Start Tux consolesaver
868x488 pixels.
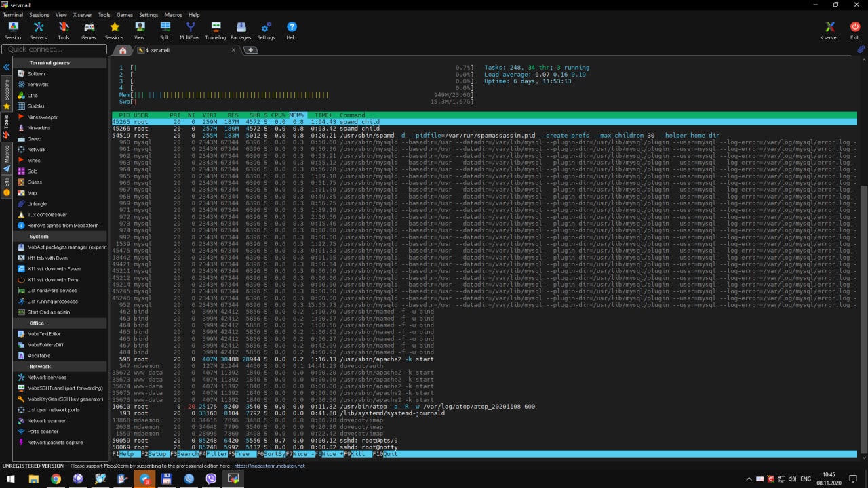(x=47, y=214)
